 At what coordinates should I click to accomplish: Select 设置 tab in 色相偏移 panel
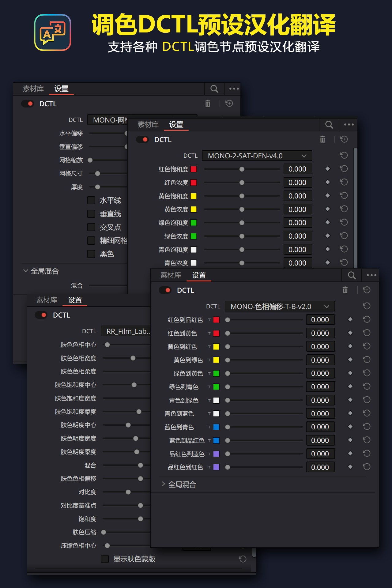click(x=199, y=275)
